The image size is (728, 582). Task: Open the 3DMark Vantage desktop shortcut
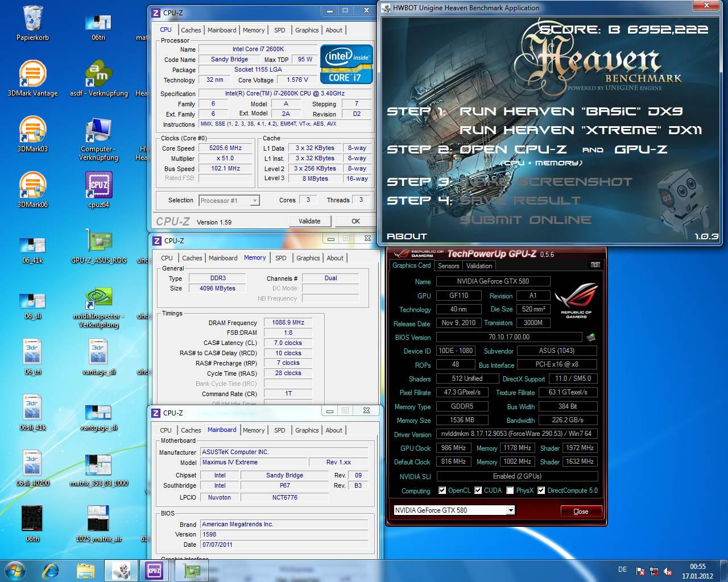click(x=32, y=78)
